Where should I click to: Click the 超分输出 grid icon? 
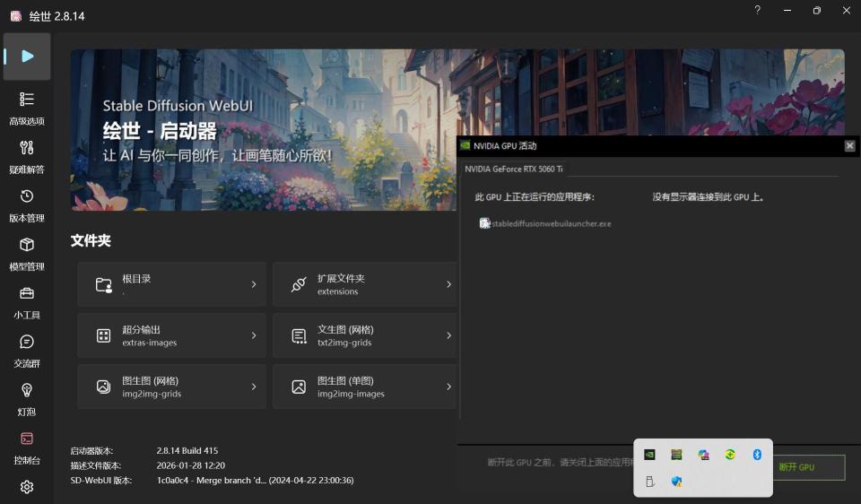click(x=104, y=335)
